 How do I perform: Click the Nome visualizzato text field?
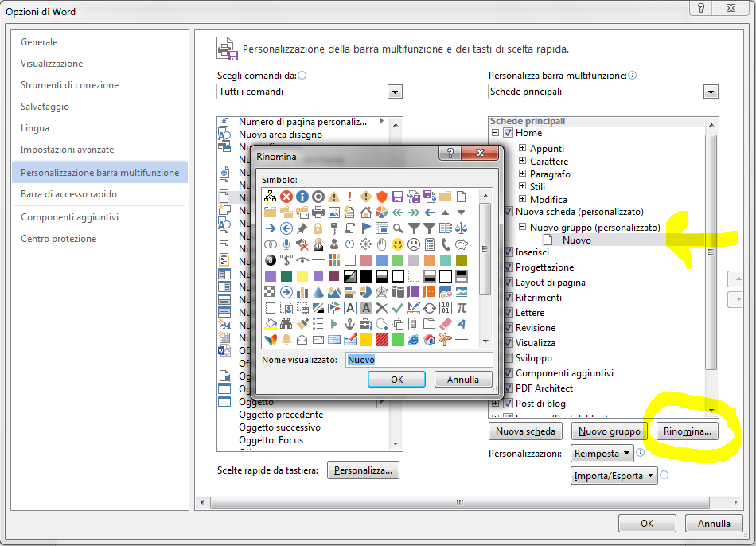(419, 360)
